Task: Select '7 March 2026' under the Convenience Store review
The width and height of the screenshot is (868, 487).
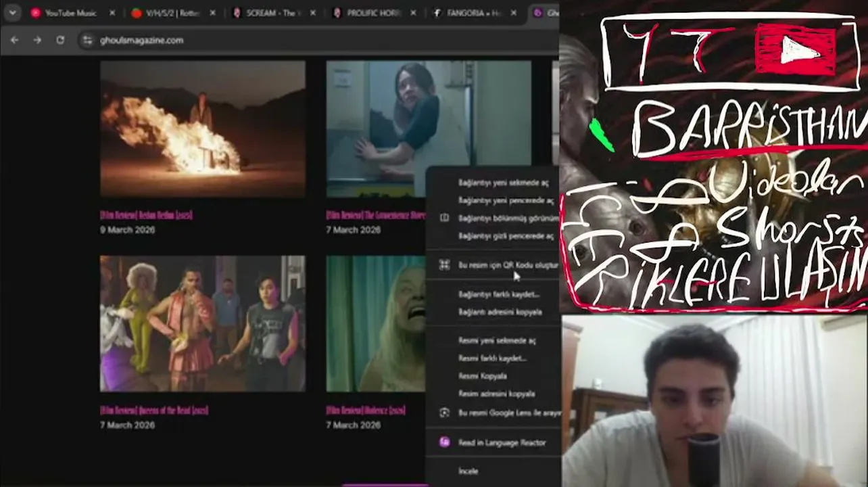Action: point(354,230)
